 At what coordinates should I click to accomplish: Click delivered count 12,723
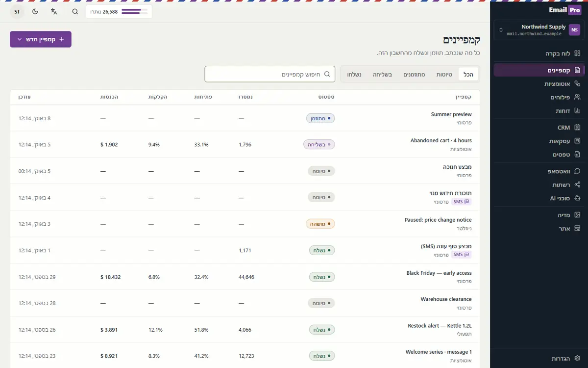point(246,356)
